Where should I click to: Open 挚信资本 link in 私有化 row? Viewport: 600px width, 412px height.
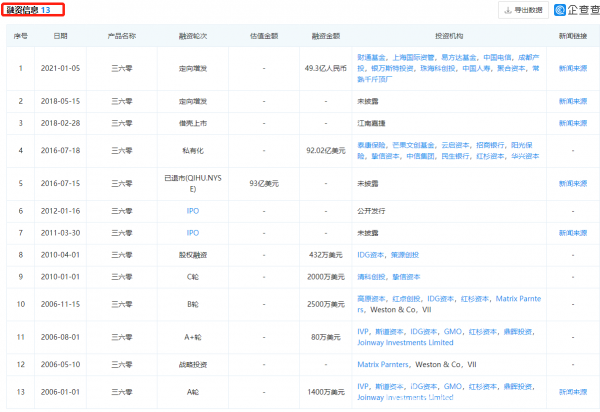coord(385,156)
